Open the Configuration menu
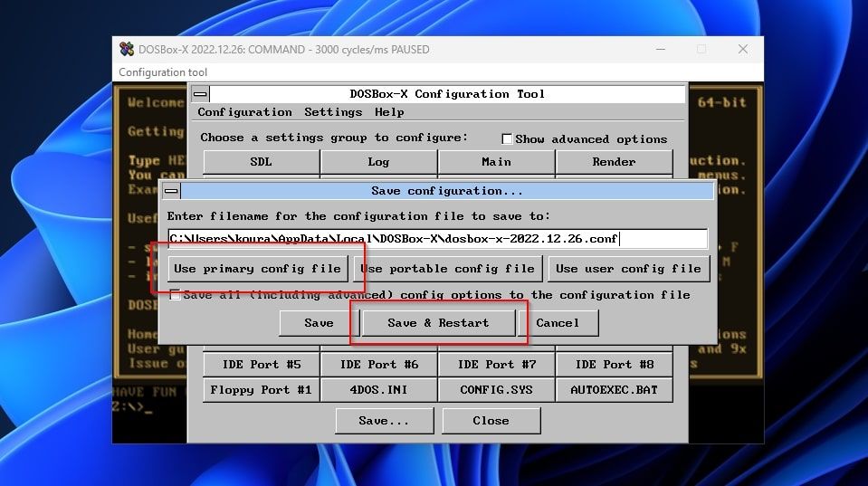This screenshot has height=486, width=868. [244, 112]
